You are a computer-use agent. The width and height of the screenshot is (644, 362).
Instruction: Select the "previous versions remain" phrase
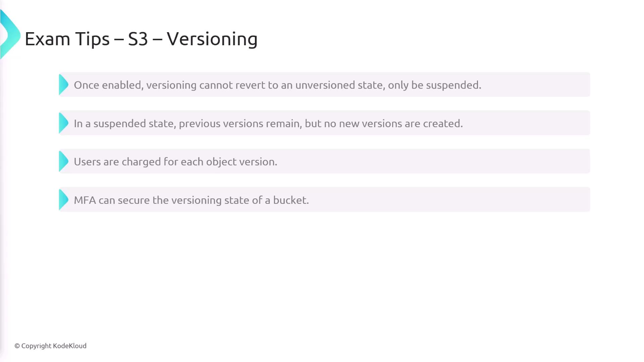(x=240, y=124)
